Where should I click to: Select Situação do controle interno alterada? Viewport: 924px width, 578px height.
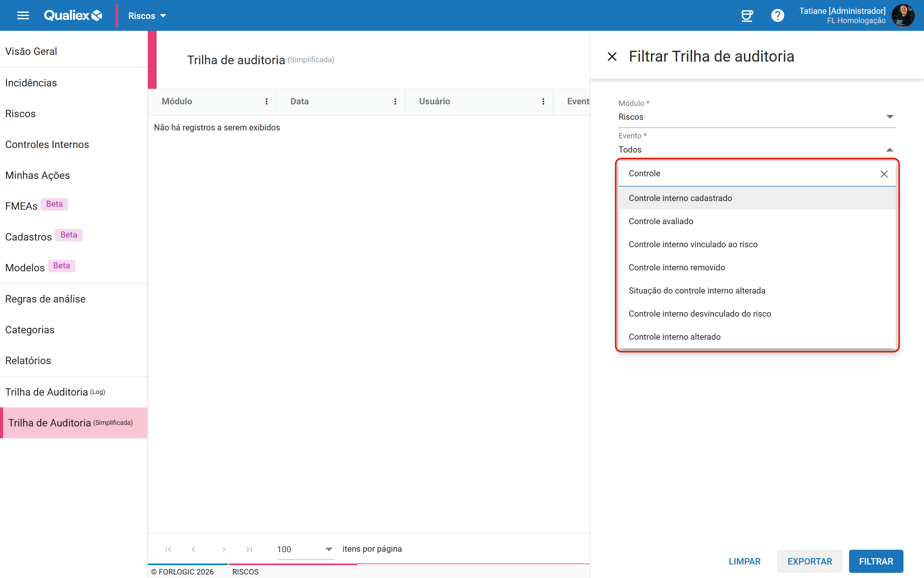[757, 291]
